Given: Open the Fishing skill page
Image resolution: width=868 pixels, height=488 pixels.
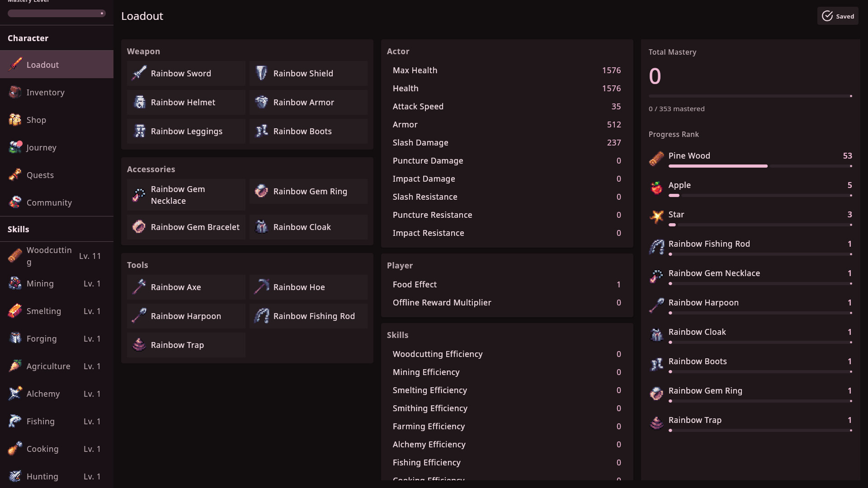Looking at the screenshot, I should [x=41, y=421].
